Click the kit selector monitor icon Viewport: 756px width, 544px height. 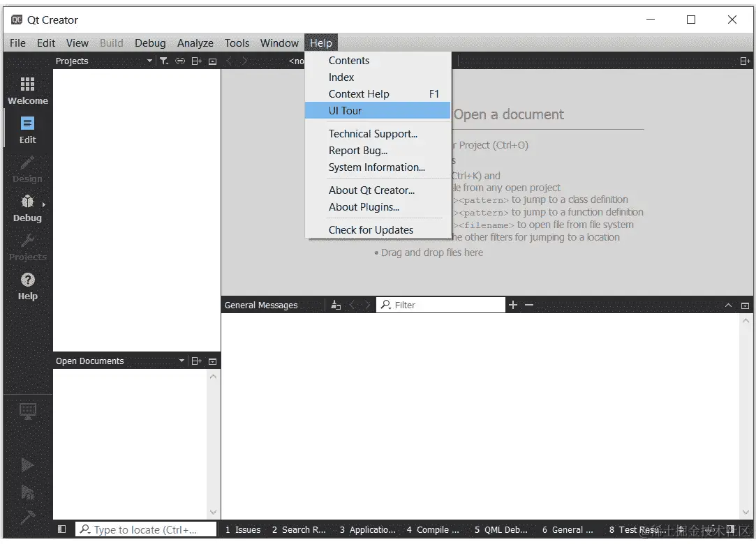coord(27,411)
